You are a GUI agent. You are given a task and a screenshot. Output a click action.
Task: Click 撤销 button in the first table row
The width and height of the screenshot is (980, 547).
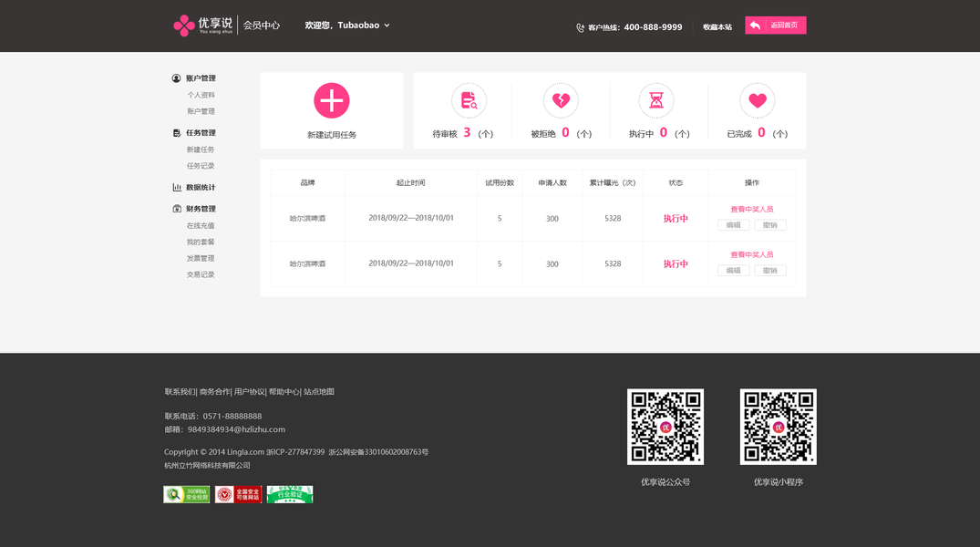770,225
